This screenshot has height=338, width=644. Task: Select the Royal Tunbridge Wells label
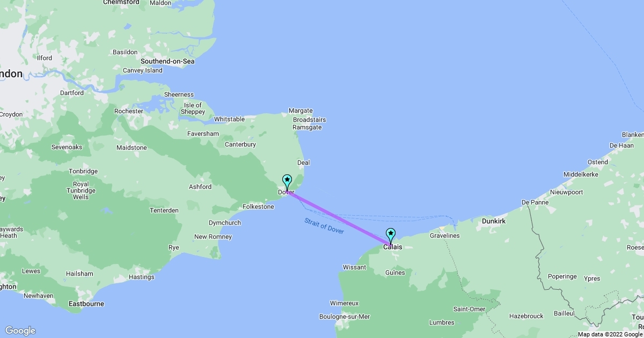pos(81,190)
